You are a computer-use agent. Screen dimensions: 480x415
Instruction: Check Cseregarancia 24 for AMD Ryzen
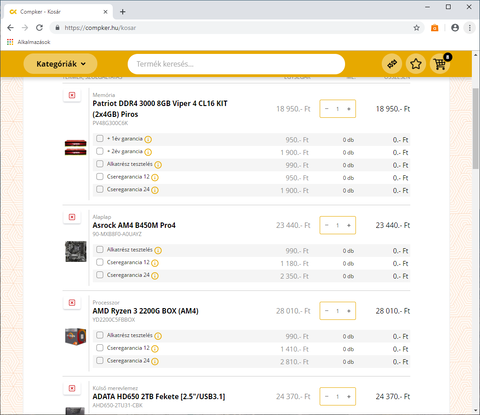(x=100, y=360)
